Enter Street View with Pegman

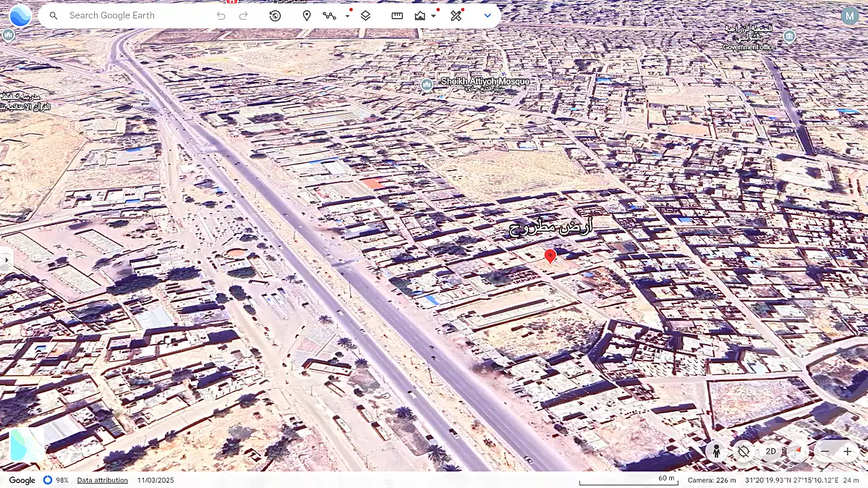pyautogui.click(x=715, y=451)
